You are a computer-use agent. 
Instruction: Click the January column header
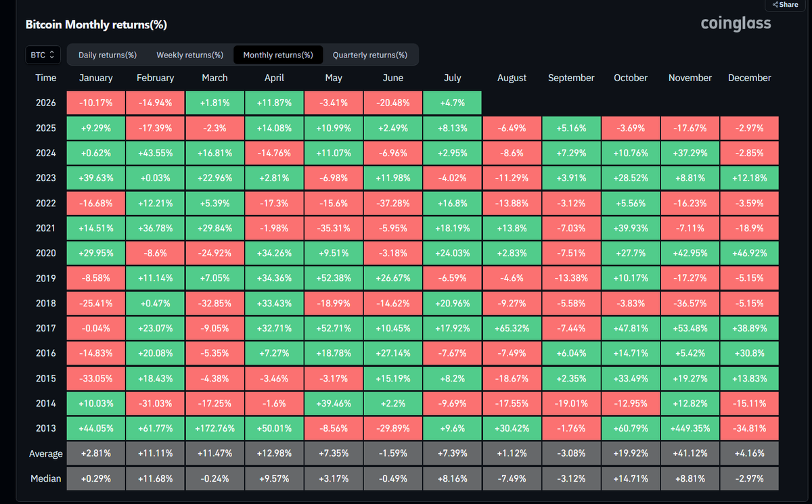[x=96, y=78]
